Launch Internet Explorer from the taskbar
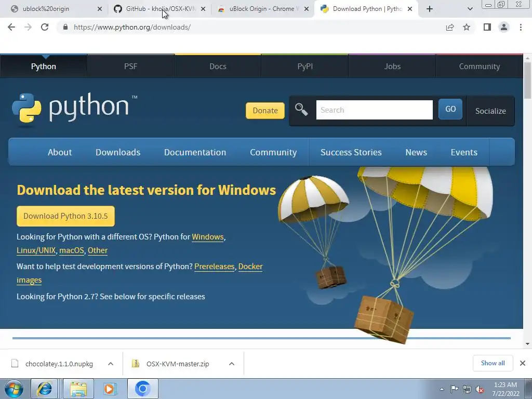Image resolution: width=532 pixels, height=399 pixels. coord(45,389)
